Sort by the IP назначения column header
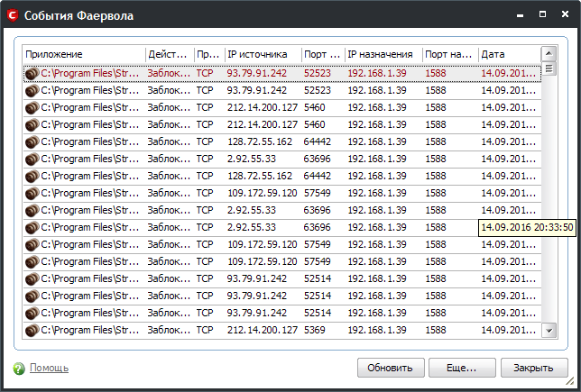Viewport: 581px width, 392px height. click(383, 54)
